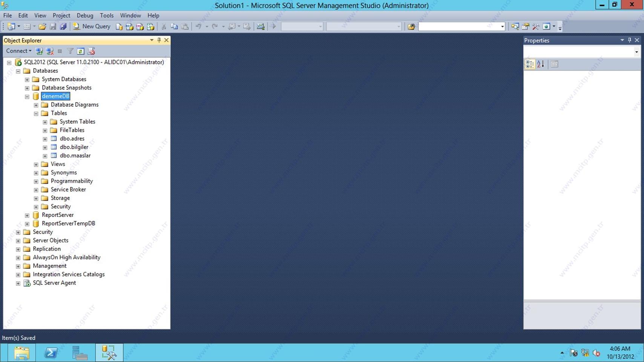Click the Disconnect server icon

coord(49,51)
